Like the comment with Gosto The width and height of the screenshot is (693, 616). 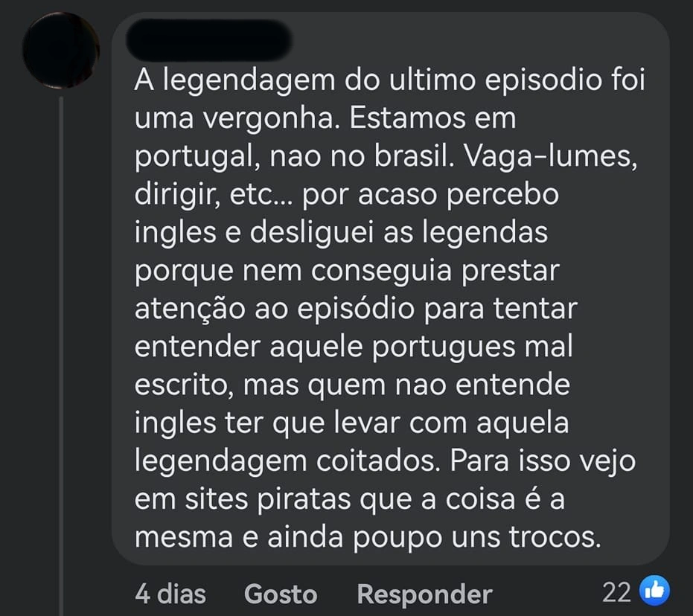tap(281, 594)
